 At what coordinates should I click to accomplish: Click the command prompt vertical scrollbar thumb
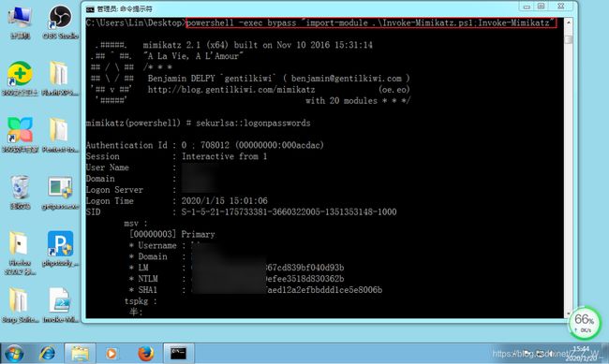[x=569, y=38]
